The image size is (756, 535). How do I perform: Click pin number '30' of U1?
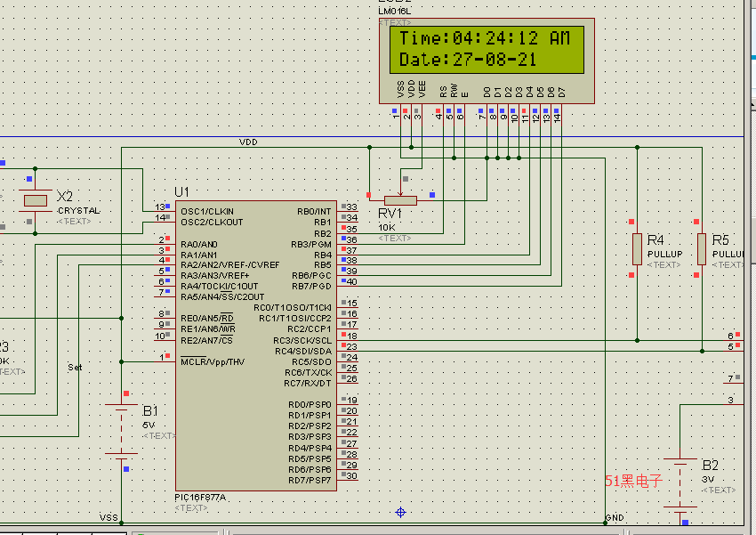pos(352,475)
